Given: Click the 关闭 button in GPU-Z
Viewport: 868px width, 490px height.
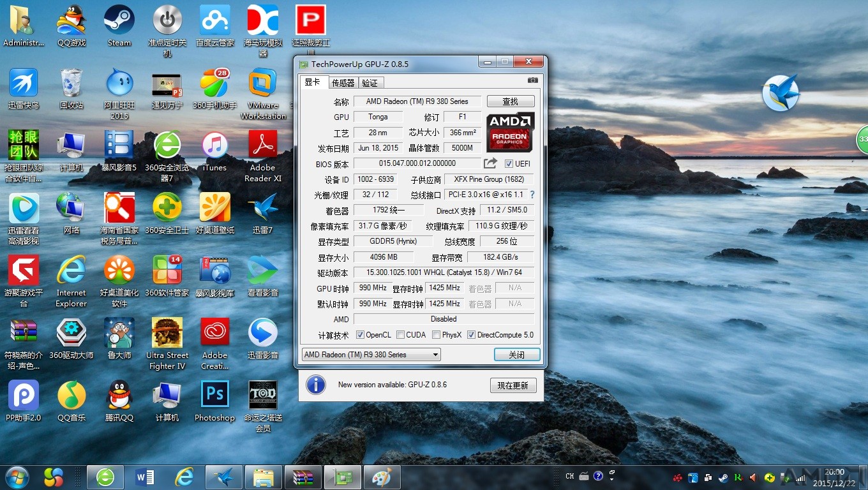Looking at the screenshot, I should (517, 355).
